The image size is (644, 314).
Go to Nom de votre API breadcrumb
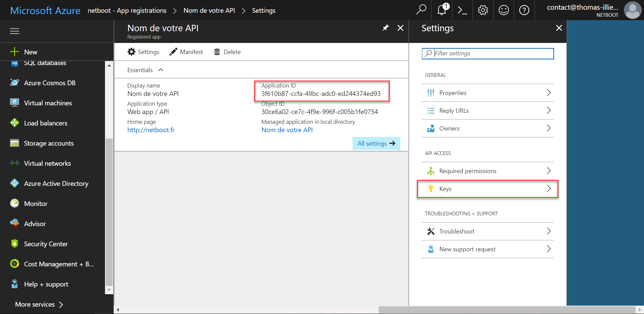click(x=209, y=10)
